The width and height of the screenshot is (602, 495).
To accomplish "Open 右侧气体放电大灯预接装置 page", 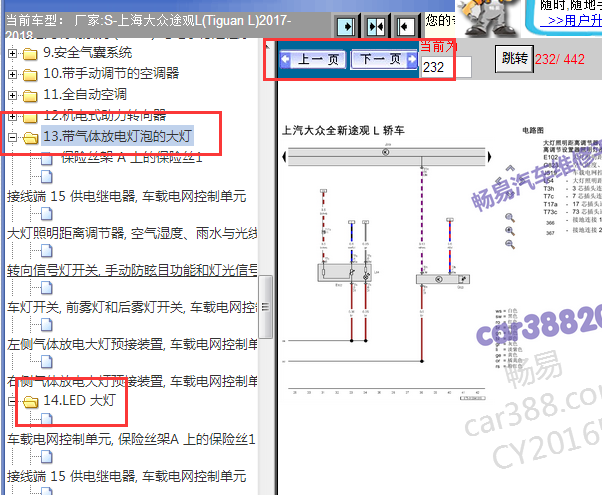I will click(x=132, y=381).
